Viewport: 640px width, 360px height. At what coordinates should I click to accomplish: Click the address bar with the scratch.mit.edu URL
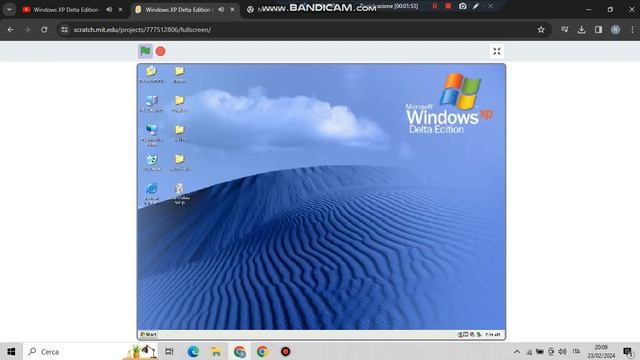point(304,29)
